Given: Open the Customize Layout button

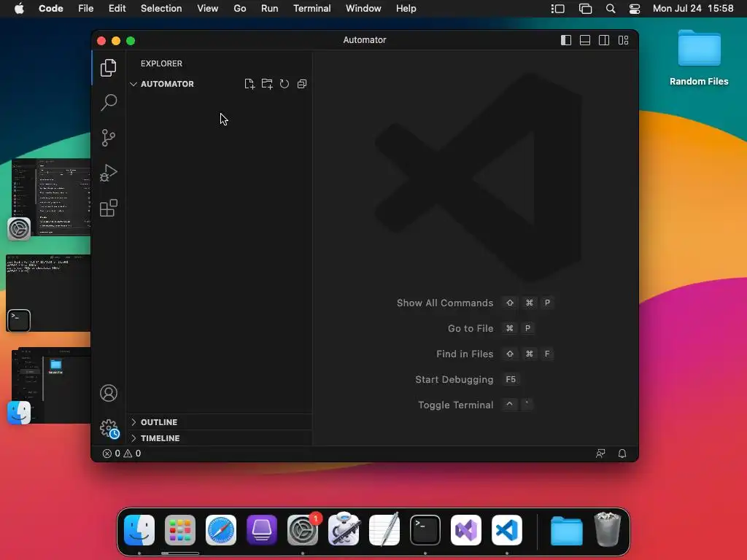Looking at the screenshot, I should click(623, 41).
